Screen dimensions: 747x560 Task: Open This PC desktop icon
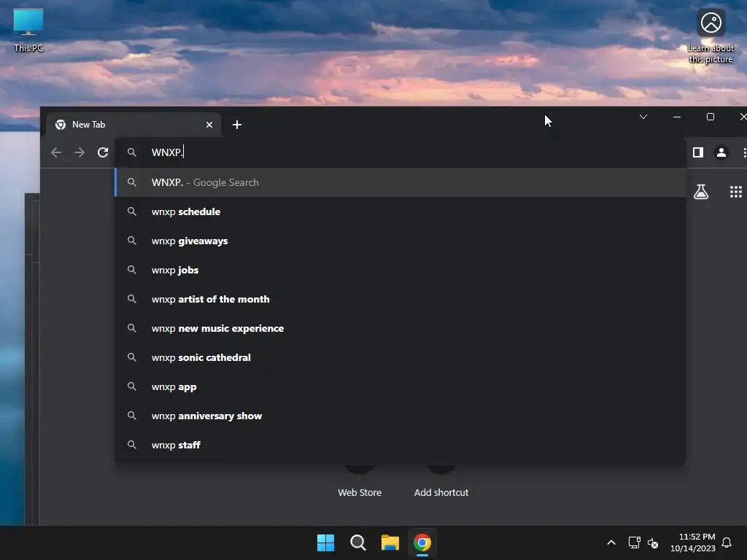point(28,31)
